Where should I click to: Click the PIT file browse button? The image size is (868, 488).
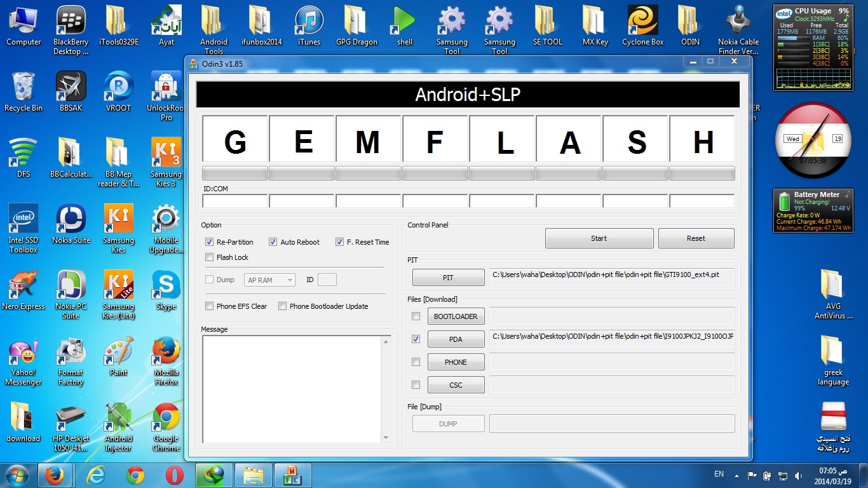coord(448,278)
